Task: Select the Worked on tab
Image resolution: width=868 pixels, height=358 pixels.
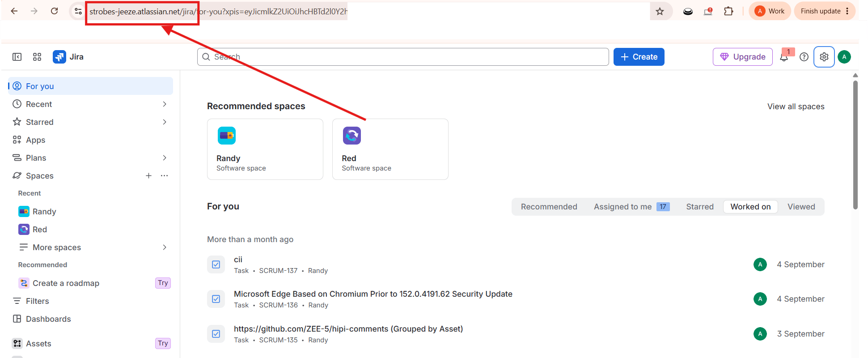Action: [750, 207]
